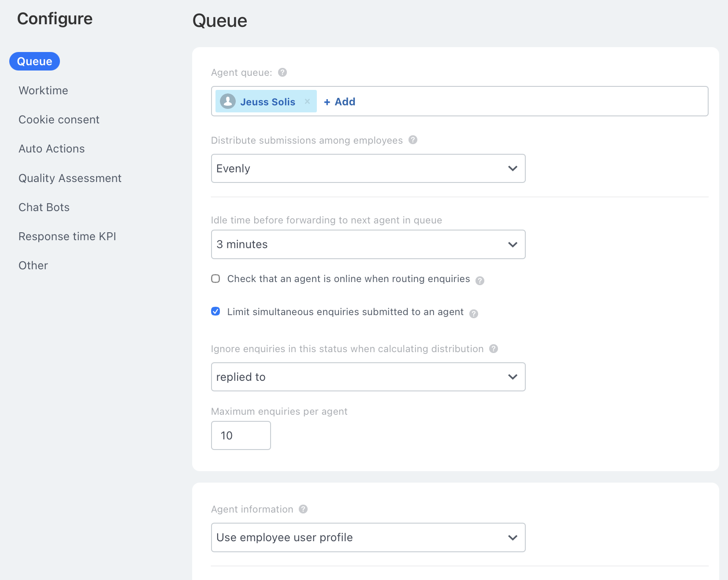The width and height of the screenshot is (728, 580).
Task: Remove Jeuss Solis from agent queue
Action: click(x=307, y=101)
